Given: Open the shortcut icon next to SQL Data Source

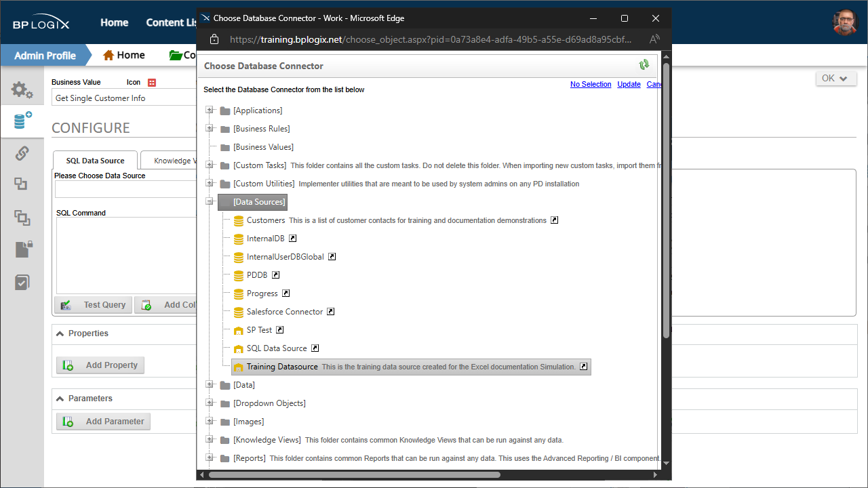Looking at the screenshot, I should click(315, 348).
